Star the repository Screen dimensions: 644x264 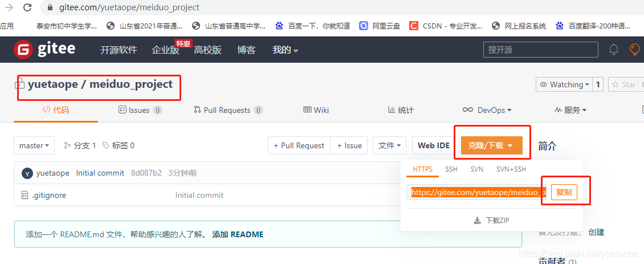click(623, 84)
